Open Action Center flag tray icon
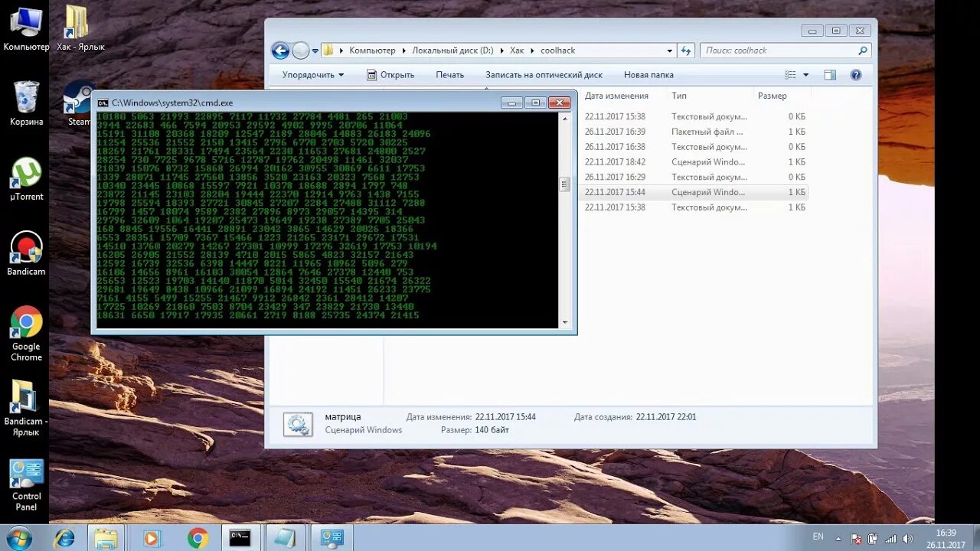The height and width of the screenshot is (551, 980). pos(856,539)
